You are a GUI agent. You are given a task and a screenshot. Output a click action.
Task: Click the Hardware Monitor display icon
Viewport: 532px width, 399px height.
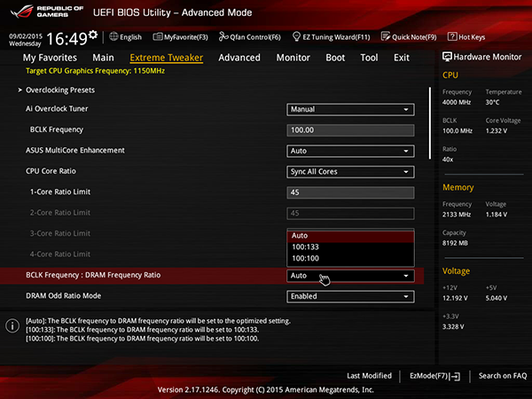click(447, 57)
